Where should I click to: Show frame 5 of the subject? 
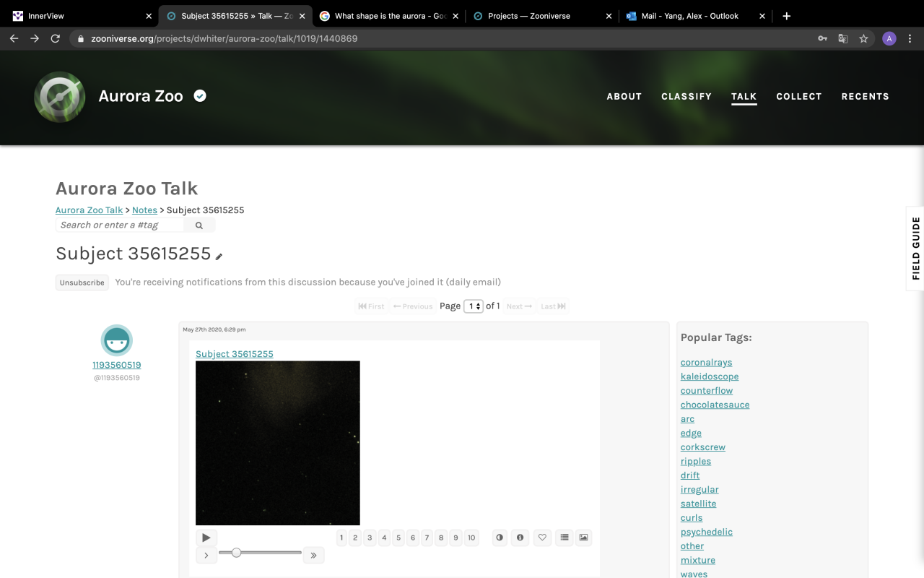[x=398, y=538]
